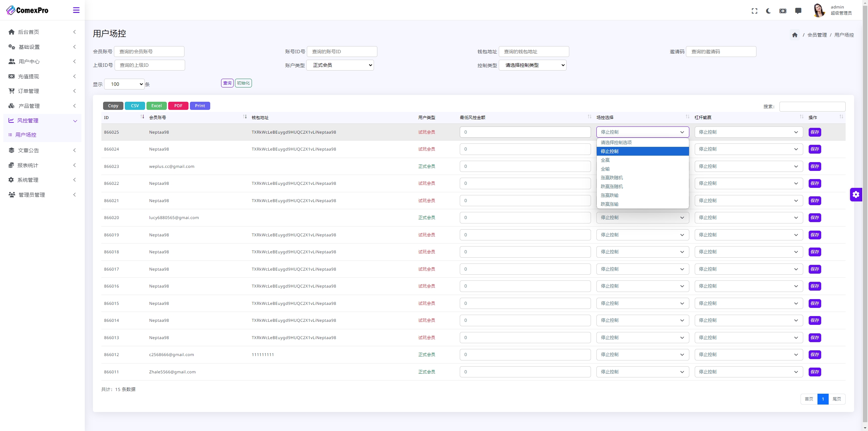Select Excel export option

[x=156, y=105]
